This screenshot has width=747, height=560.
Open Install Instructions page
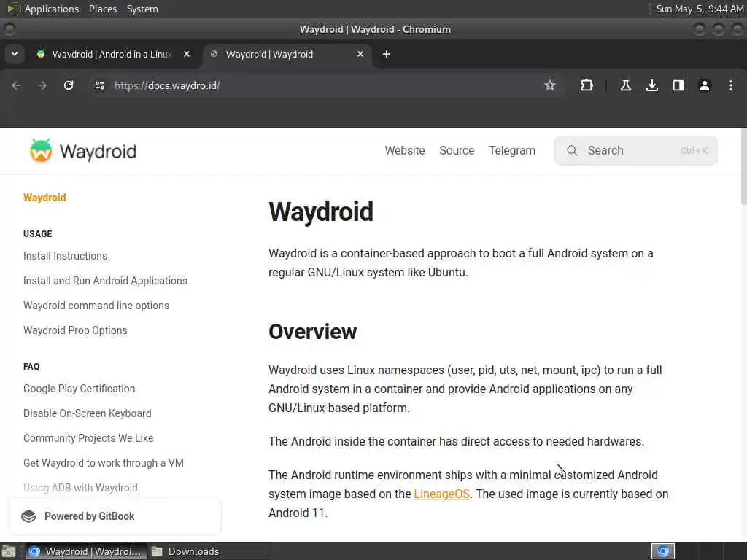65,256
